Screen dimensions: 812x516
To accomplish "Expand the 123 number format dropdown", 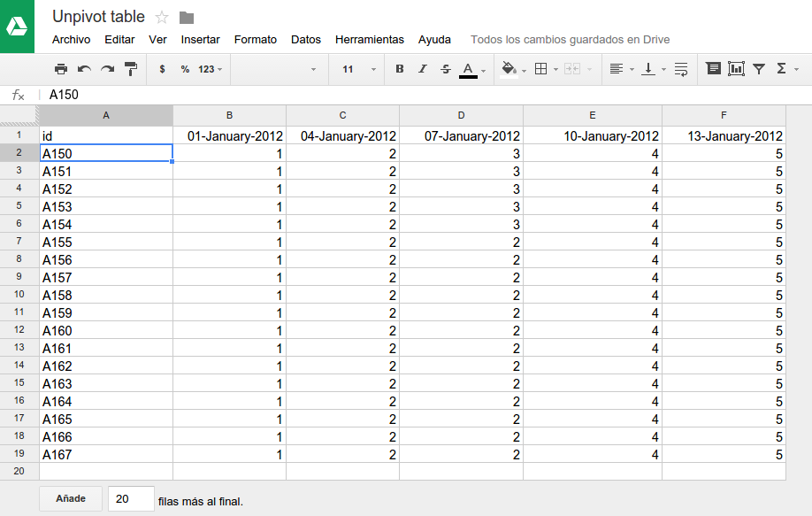I will (x=210, y=69).
